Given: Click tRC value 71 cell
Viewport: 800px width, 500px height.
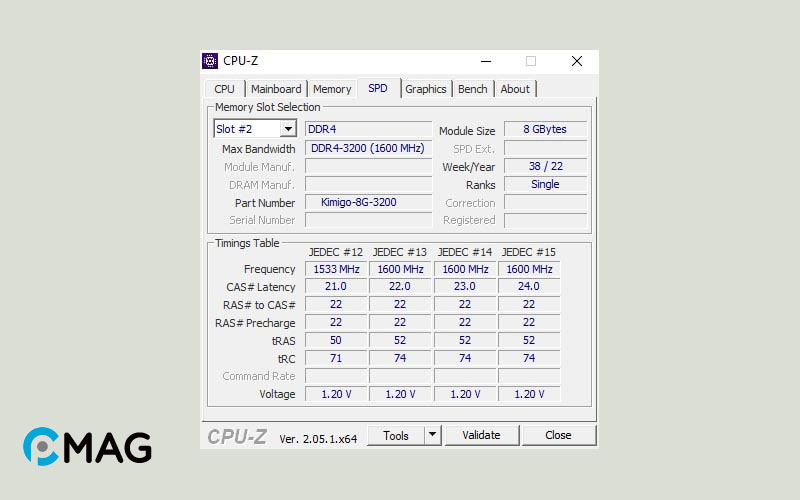Looking at the screenshot, I should pos(336,358).
